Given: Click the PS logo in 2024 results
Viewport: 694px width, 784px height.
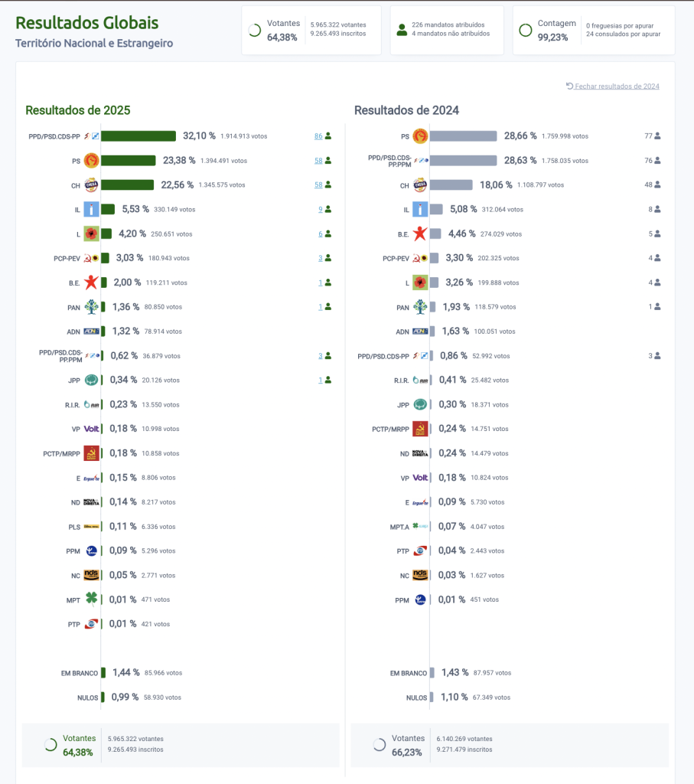Looking at the screenshot, I should 420,136.
